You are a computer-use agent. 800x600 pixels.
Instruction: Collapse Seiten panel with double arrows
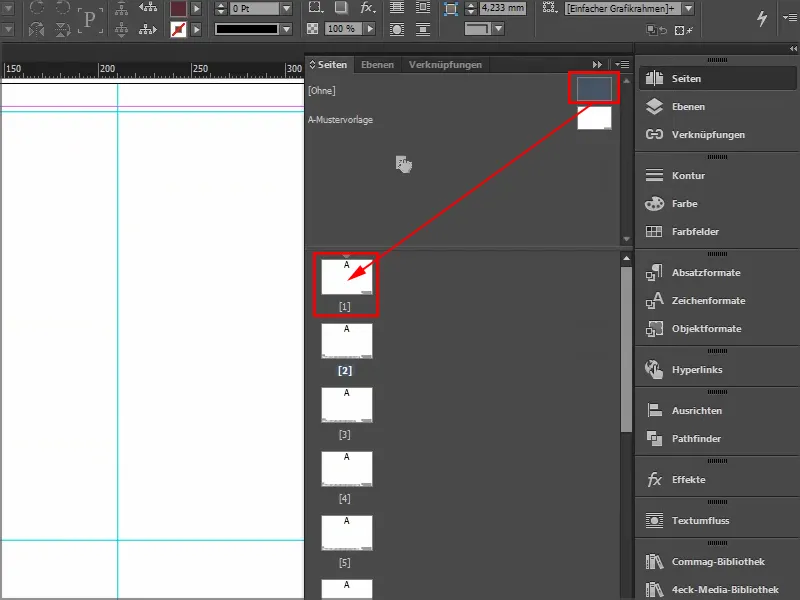pos(597,65)
